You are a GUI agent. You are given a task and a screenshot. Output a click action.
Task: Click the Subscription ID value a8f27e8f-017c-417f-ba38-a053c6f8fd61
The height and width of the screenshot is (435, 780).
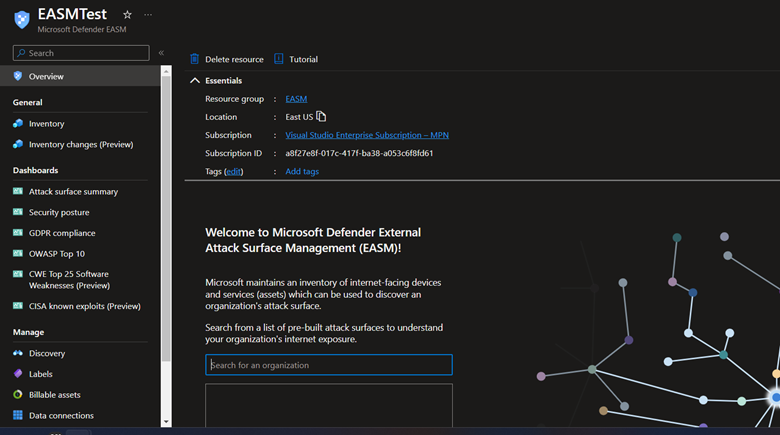click(359, 153)
